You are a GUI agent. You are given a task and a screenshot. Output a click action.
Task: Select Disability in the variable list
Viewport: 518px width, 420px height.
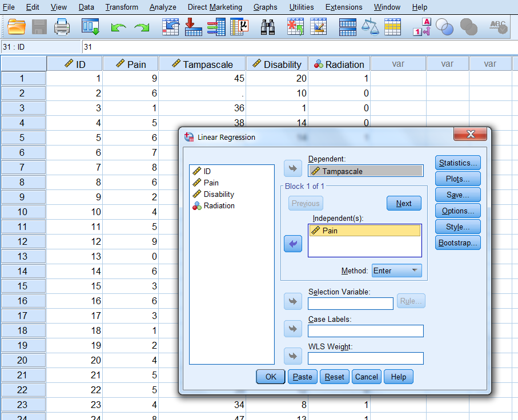tap(219, 194)
